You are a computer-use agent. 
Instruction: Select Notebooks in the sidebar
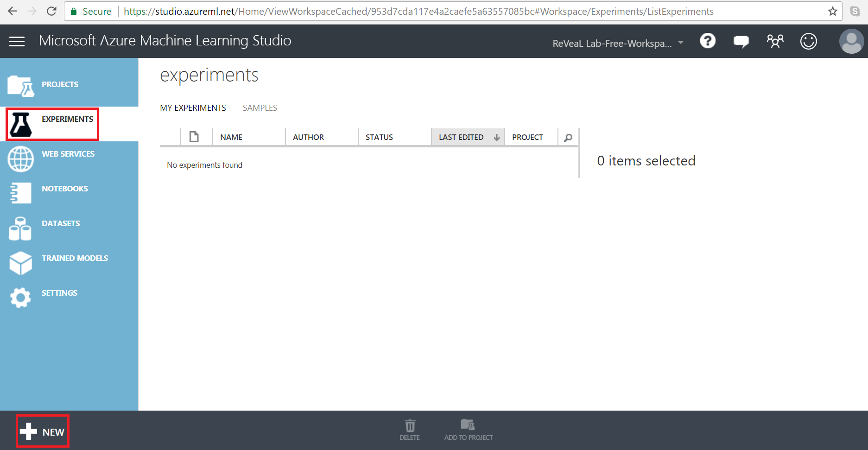[65, 189]
